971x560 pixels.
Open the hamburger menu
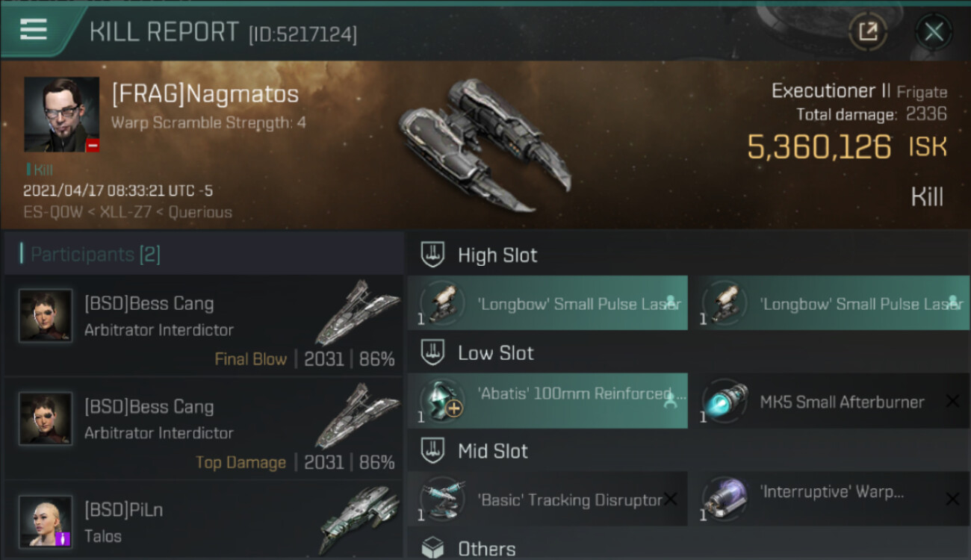[34, 30]
